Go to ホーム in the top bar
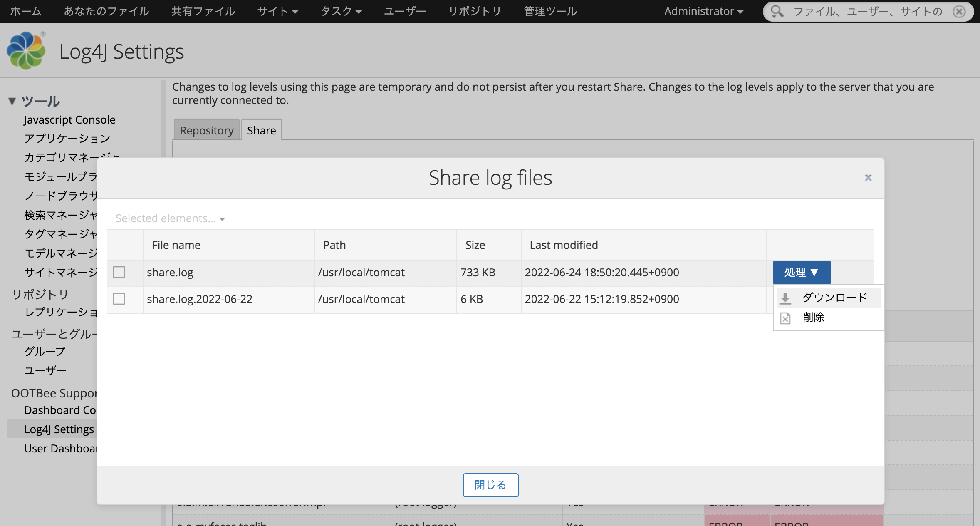Screen dimensions: 980x526 [25, 11]
